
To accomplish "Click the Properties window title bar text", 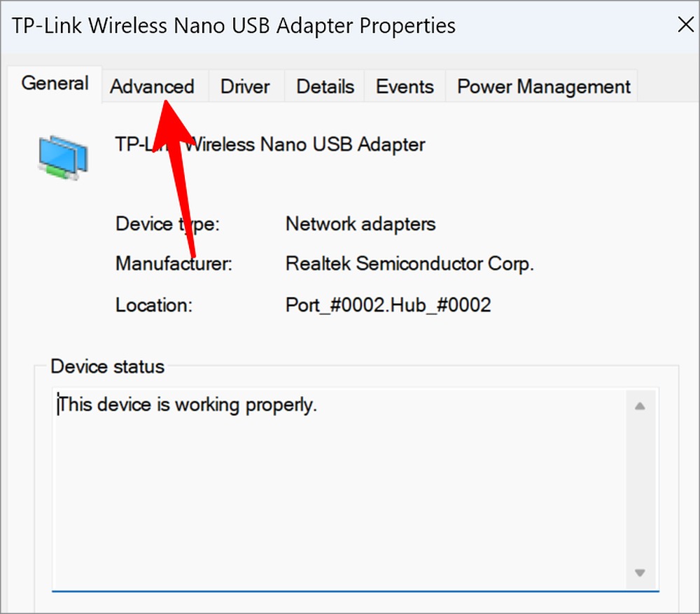I will [x=234, y=26].
